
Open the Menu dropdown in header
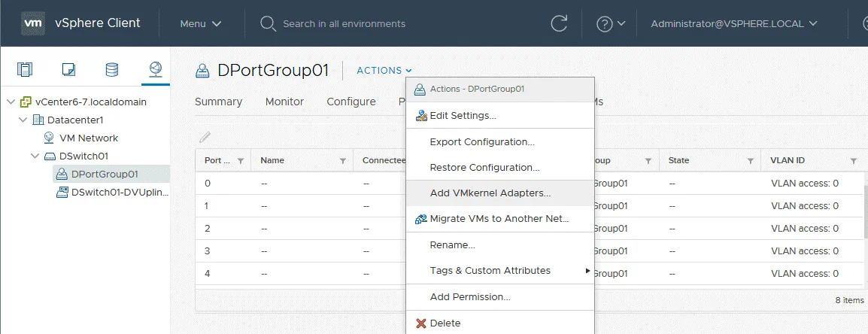(x=201, y=23)
